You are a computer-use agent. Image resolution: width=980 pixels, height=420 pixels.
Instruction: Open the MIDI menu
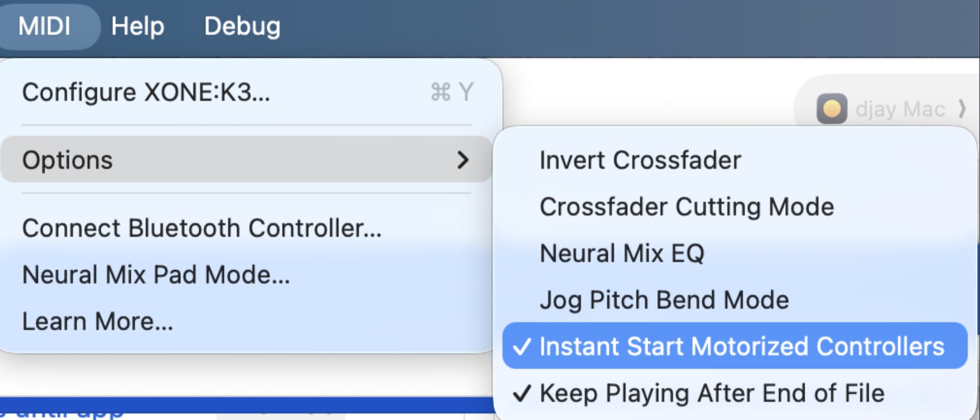point(45,26)
